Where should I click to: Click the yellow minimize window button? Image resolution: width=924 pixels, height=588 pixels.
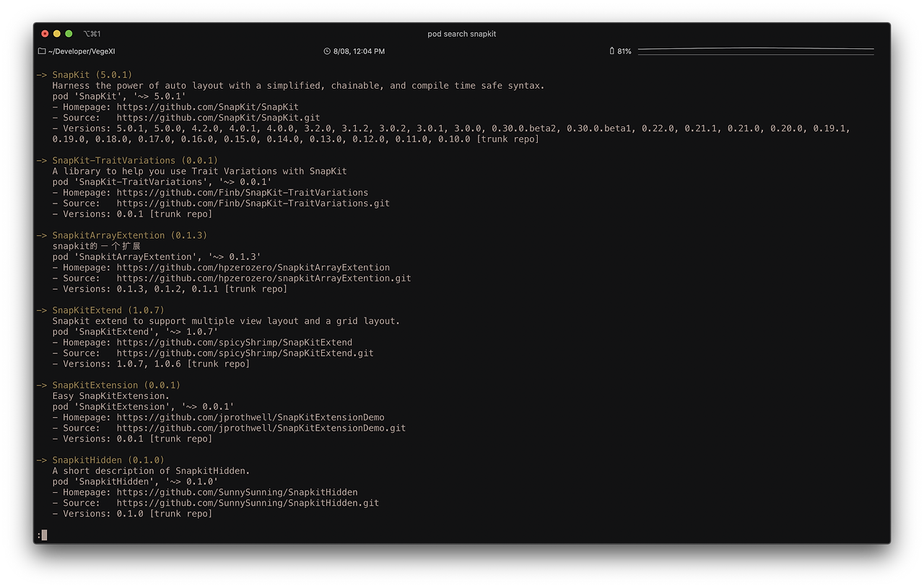tap(57, 34)
